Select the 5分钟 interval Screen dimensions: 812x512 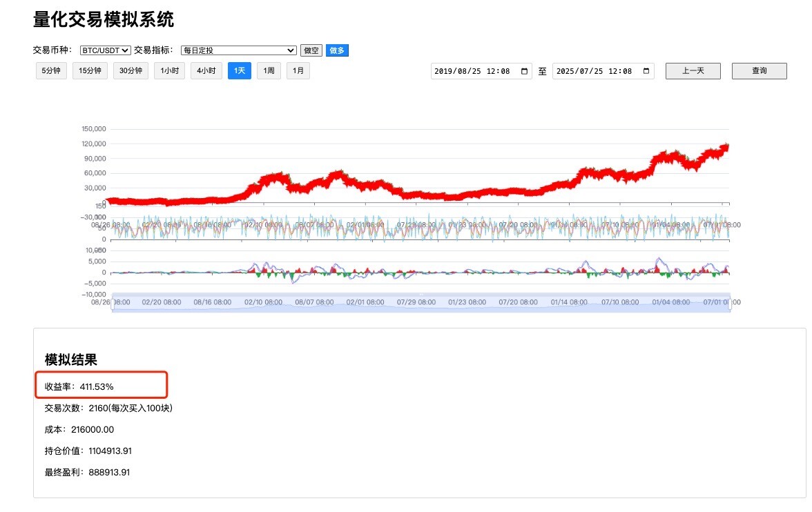point(52,70)
